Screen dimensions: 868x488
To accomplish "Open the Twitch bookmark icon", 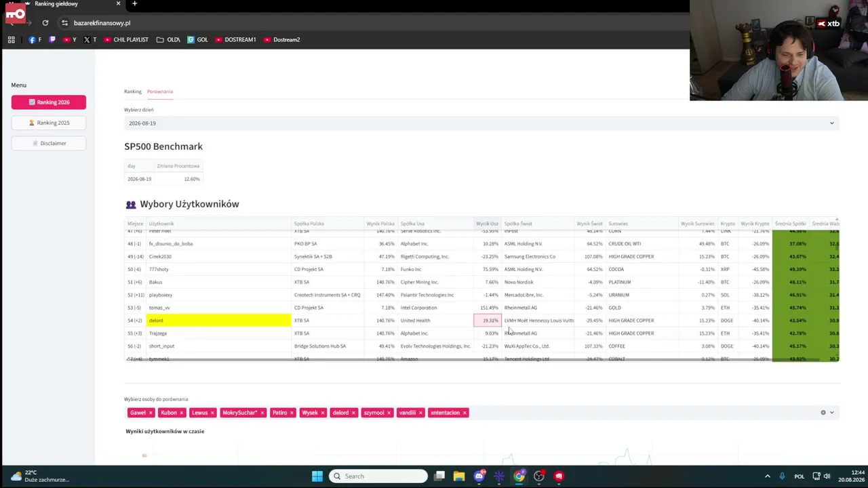I will 52,40.
